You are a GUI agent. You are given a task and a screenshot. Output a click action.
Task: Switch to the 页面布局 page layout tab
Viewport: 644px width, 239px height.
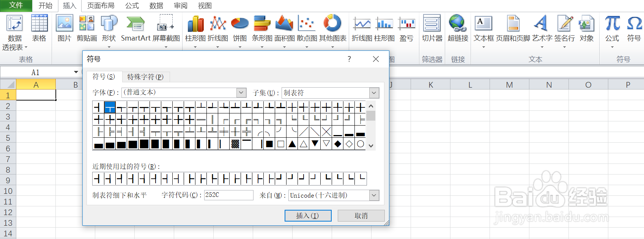click(101, 6)
